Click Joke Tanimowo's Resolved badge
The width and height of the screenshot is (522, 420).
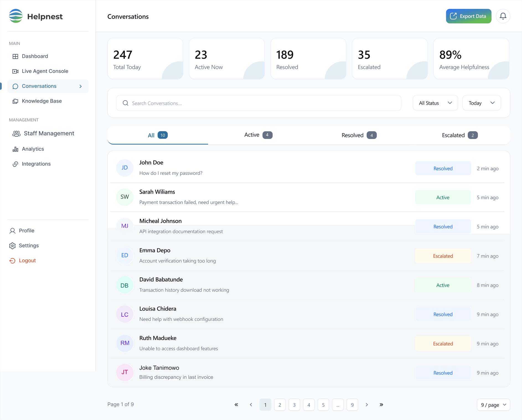(x=443, y=373)
